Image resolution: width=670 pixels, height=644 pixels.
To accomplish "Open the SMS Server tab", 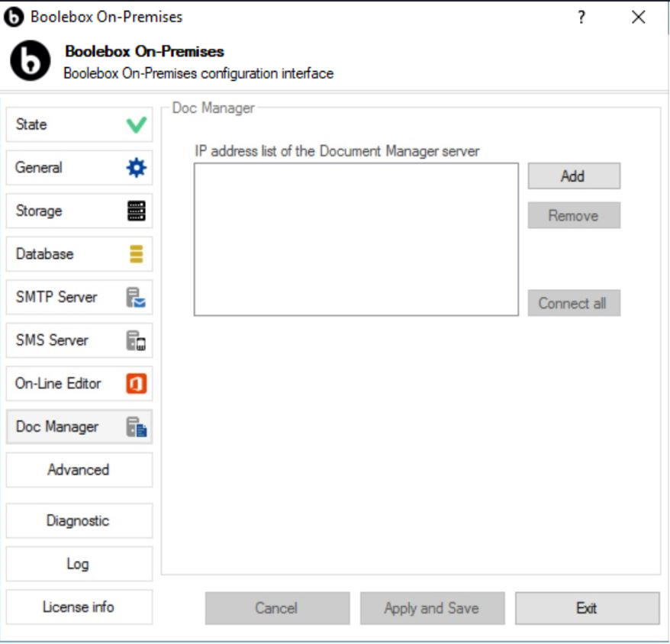I will coord(79,340).
